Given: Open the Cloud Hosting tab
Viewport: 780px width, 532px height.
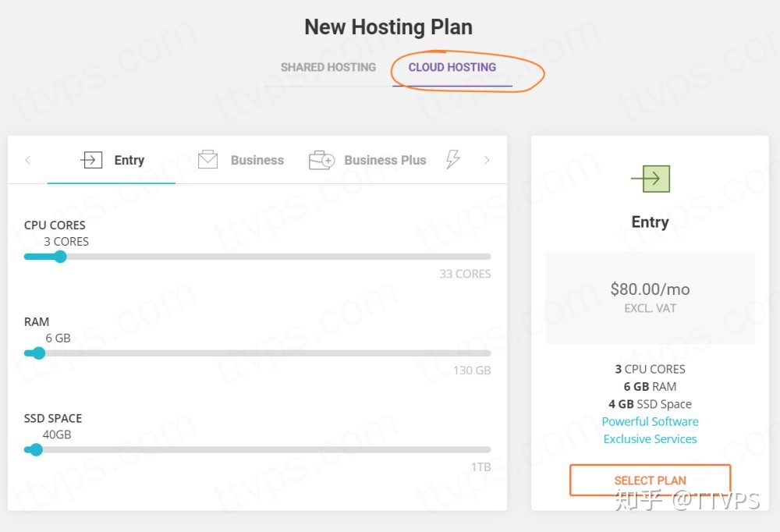Looking at the screenshot, I should [x=452, y=67].
